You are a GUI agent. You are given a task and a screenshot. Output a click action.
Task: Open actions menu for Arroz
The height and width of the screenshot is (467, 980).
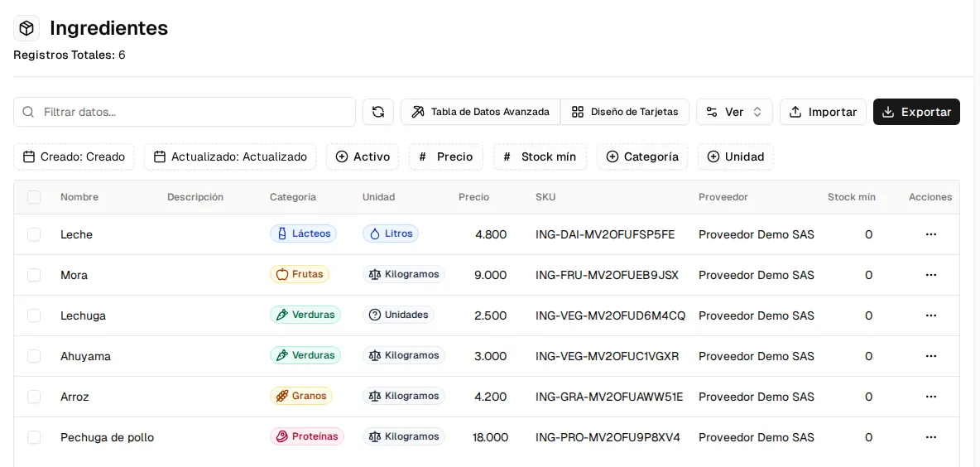point(930,397)
